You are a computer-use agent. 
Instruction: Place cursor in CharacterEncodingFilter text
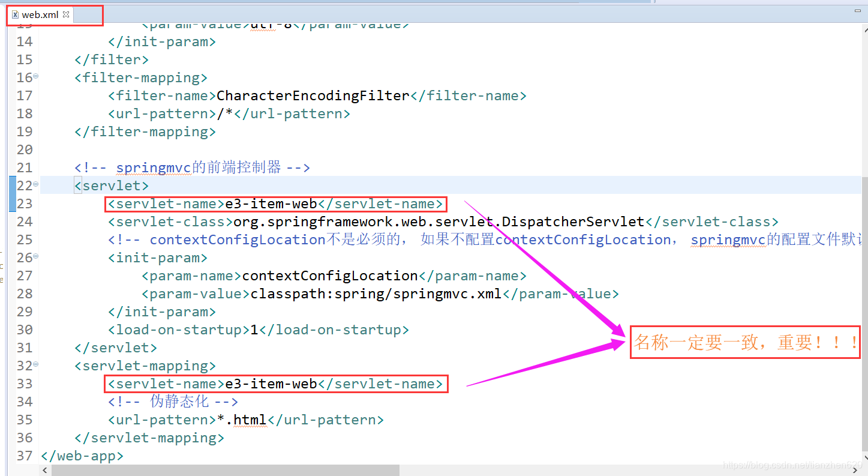[313, 95]
